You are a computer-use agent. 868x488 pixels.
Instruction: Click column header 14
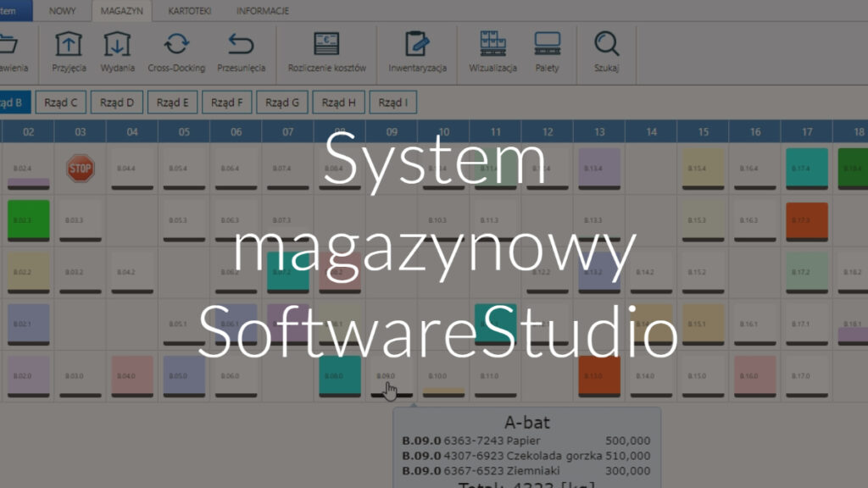(652, 131)
